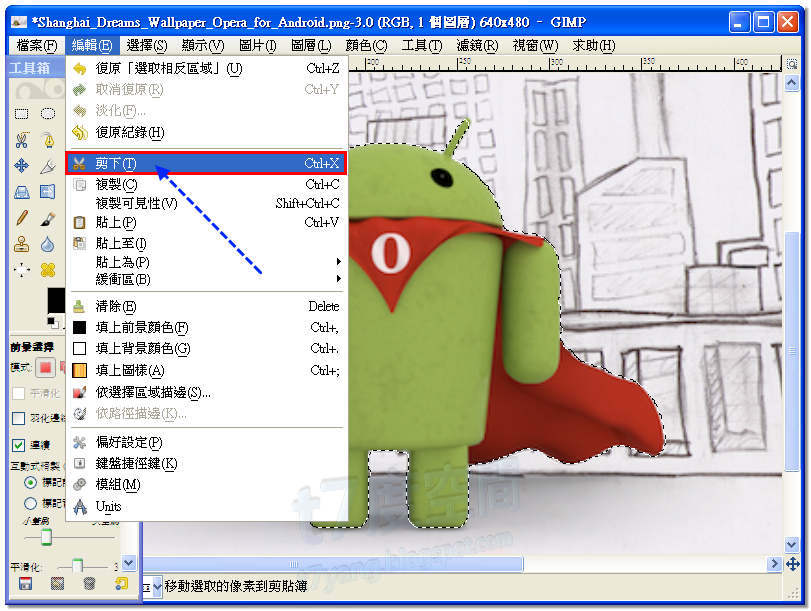Select the Move tool
This screenshot has height=611, width=811.
(21, 166)
